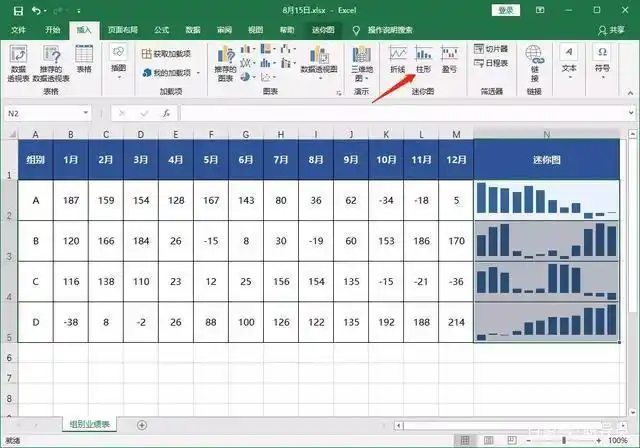This screenshot has width=640, height=448.
Task: Switch to the Page Layout (页面布局) tab
Action: click(x=123, y=30)
